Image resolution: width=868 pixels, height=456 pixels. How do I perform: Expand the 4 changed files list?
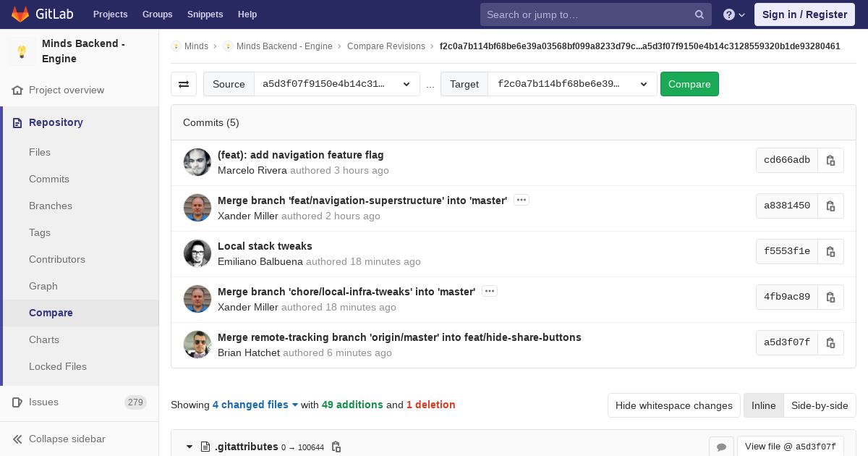(x=255, y=405)
